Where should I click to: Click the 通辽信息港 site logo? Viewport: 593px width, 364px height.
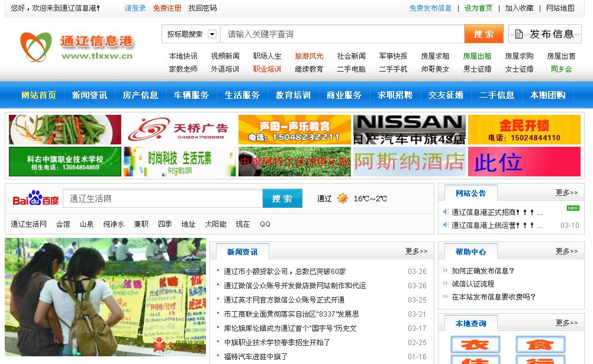[77, 47]
